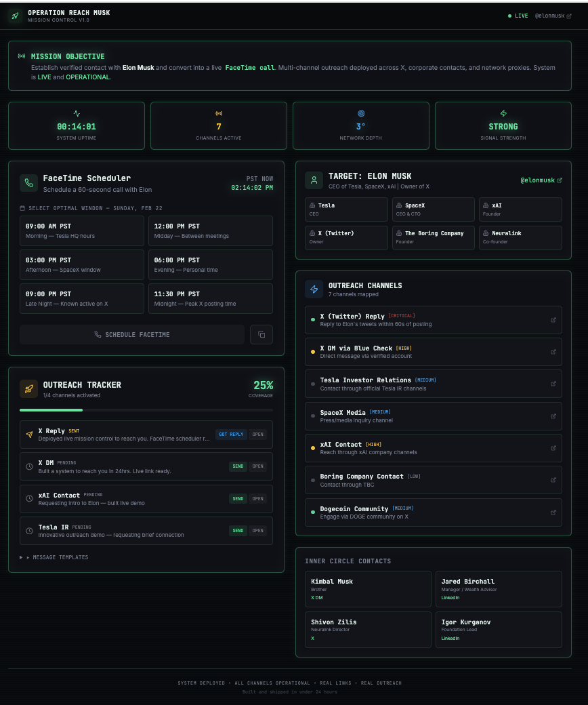588x705 pixels.
Task: Select the 09:00 AM PST morning time slot
Action: [82, 230]
